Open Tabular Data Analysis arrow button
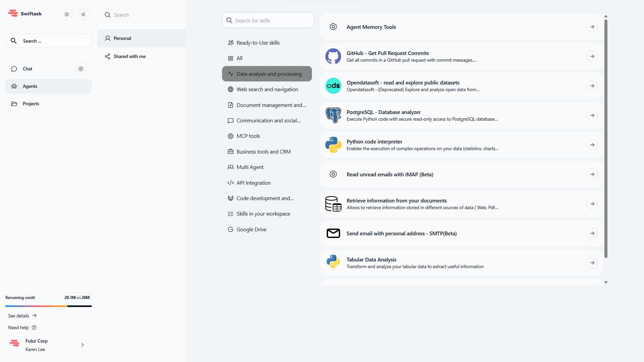The width and height of the screenshot is (644, 362). coord(592,263)
